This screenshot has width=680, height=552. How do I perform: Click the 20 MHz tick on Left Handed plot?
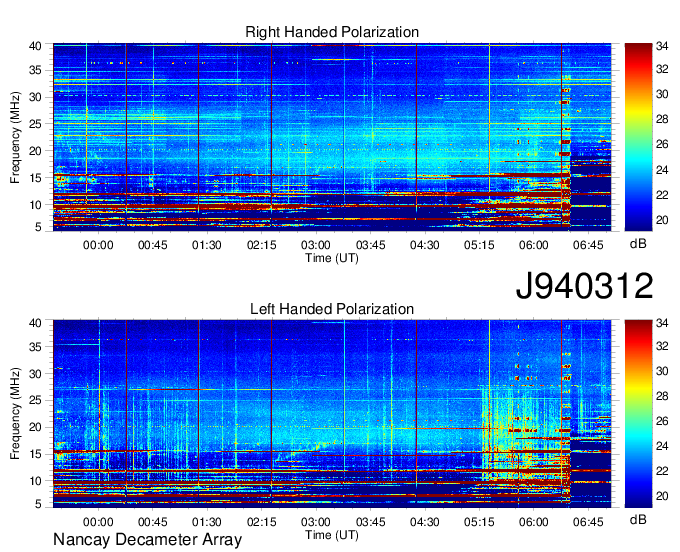point(35,427)
